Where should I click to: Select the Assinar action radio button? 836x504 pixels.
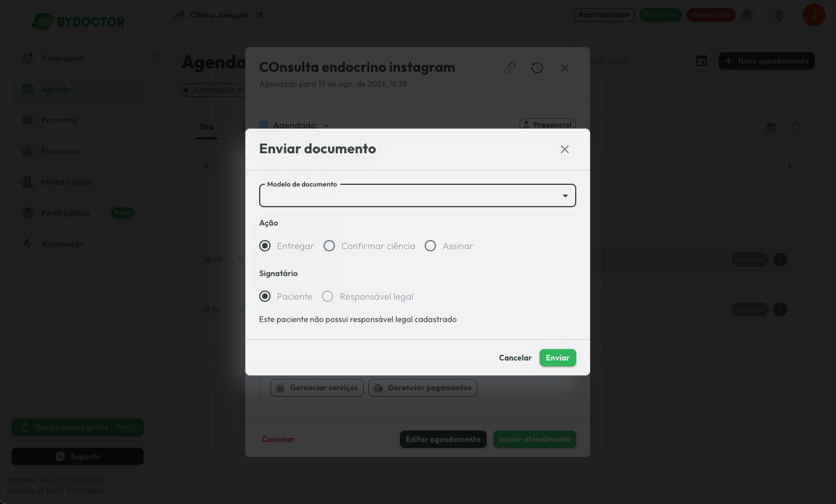(x=430, y=246)
